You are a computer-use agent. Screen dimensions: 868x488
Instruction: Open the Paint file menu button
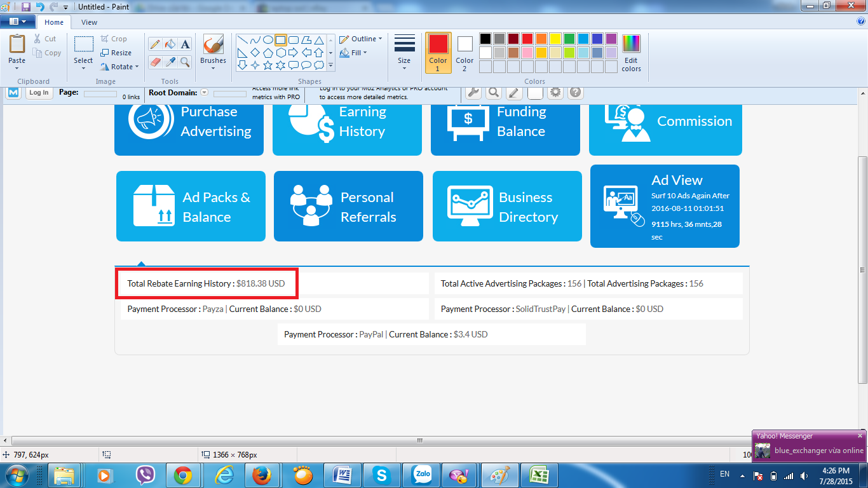[x=17, y=22]
